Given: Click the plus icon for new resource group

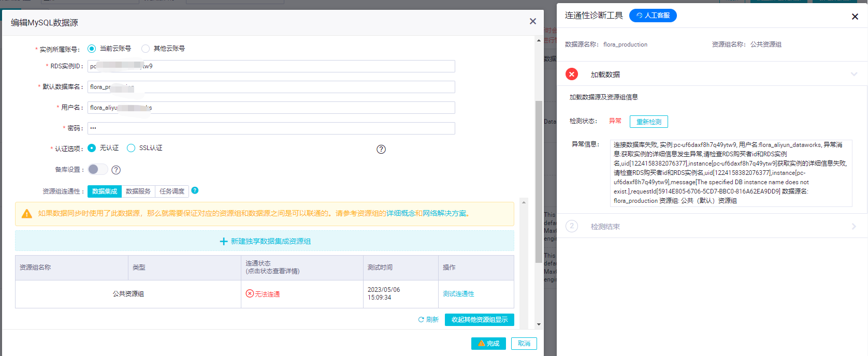Looking at the screenshot, I should 224,241.
